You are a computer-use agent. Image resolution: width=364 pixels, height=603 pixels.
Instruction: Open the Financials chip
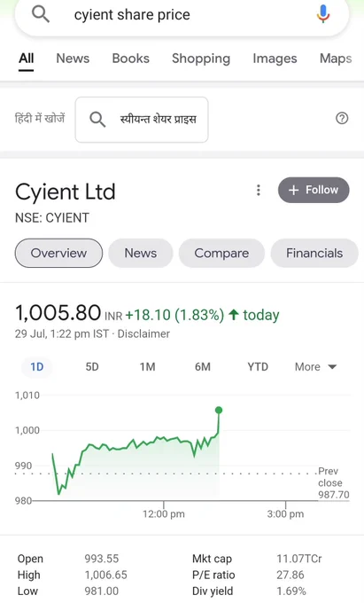point(314,253)
